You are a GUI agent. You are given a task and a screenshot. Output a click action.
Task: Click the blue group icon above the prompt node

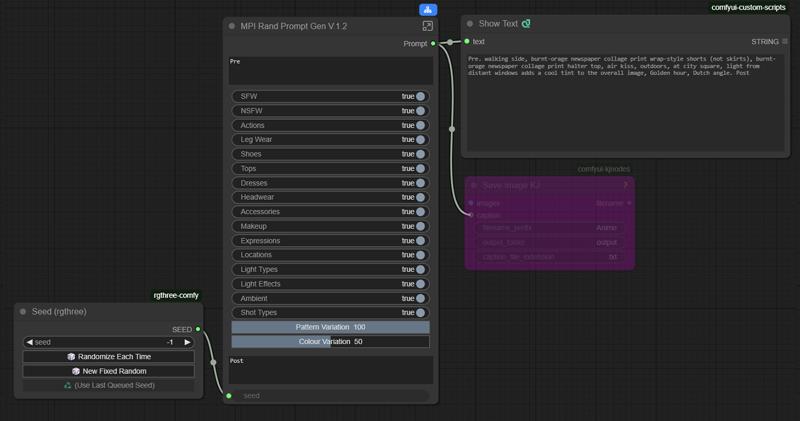click(428, 9)
